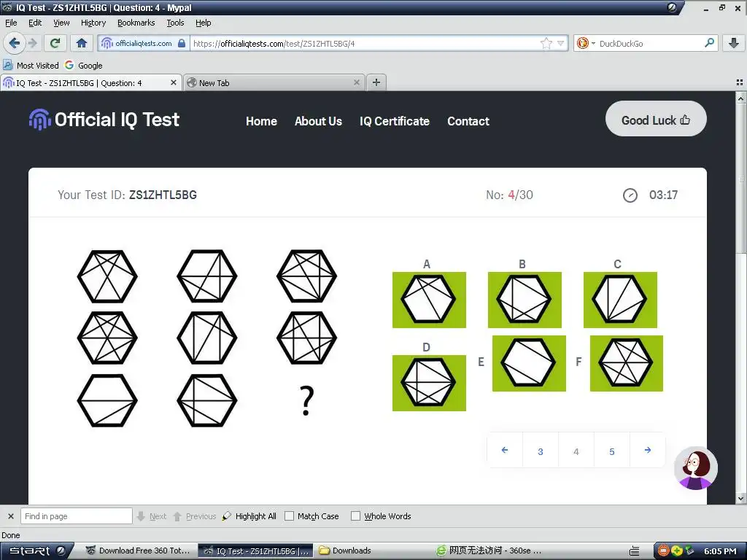Click the padlock site security icon

tap(182, 43)
